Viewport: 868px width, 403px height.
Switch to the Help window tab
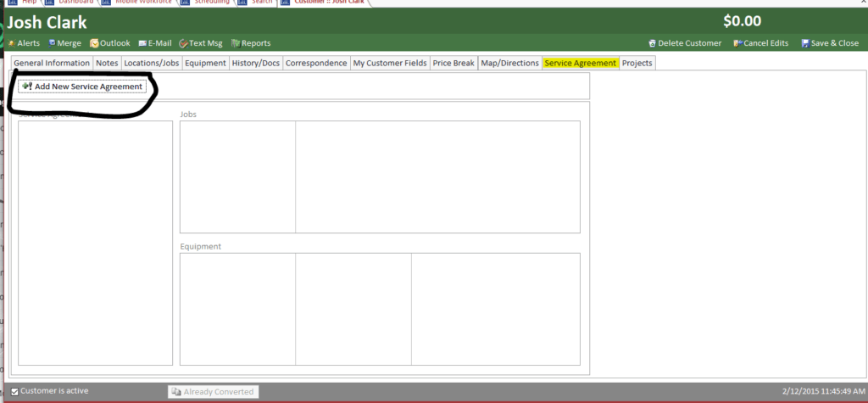click(x=25, y=3)
